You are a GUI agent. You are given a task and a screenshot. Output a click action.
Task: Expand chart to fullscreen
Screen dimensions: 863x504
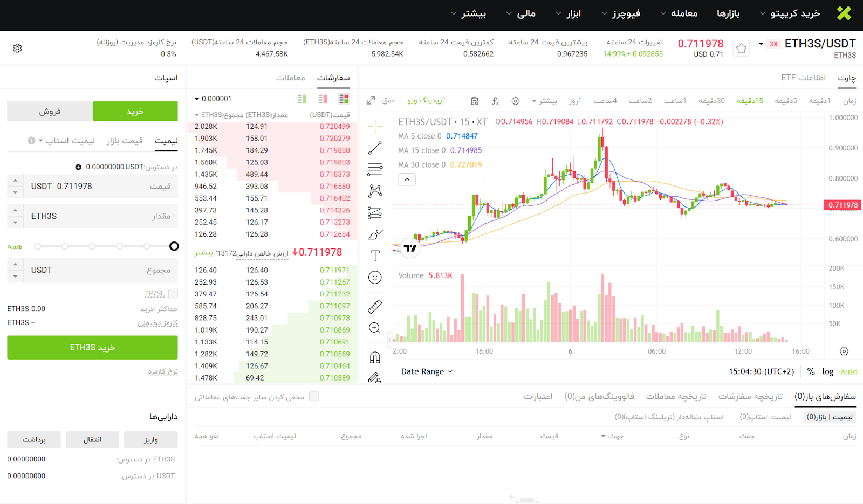pos(371,101)
